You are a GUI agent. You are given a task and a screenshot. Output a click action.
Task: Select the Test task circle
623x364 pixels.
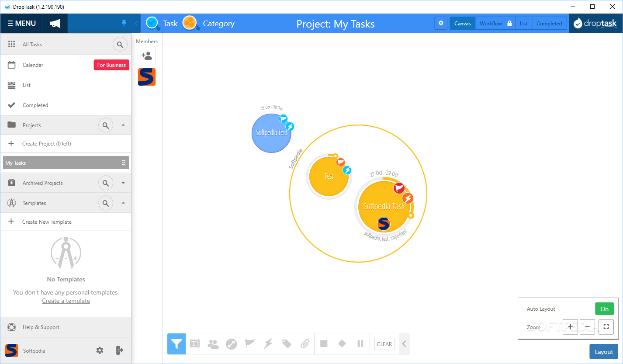[x=329, y=177]
